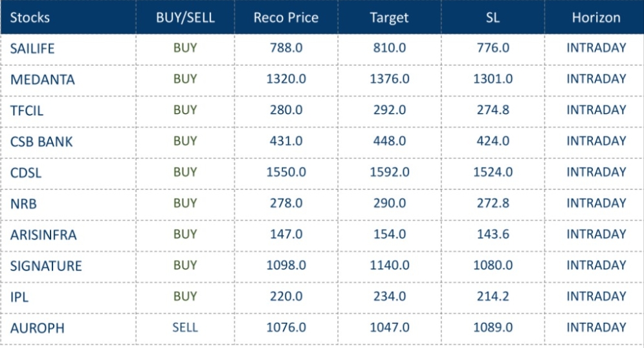Select TFCIL in the stocks column
Image resolution: width=644 pixels, height=348 pixels.
point(27,111)
